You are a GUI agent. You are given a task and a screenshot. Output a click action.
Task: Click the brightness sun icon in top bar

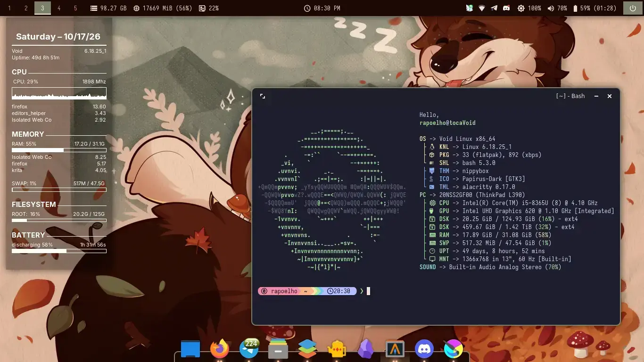(x=521, y=8)
